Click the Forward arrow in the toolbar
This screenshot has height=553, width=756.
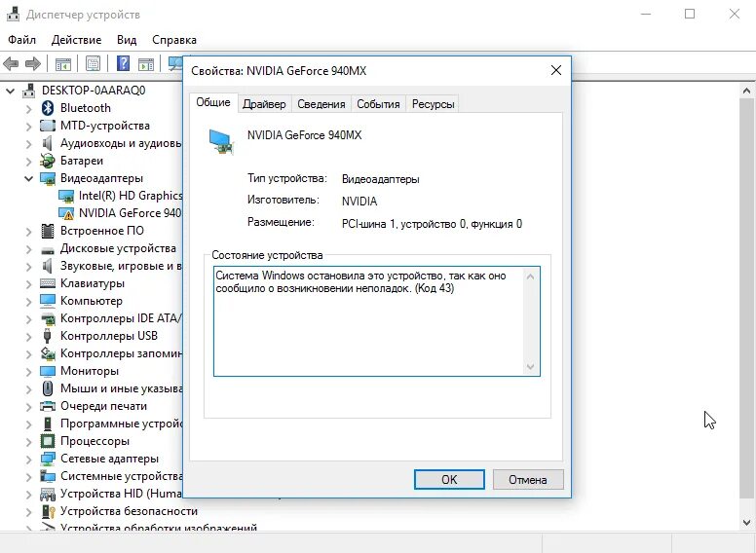pos(33,63)
